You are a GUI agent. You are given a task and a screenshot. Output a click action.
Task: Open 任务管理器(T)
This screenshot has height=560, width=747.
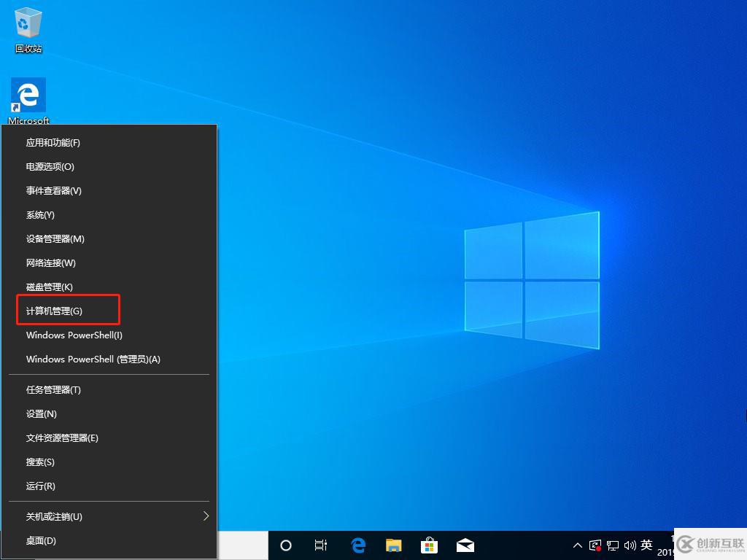point(109,390)
